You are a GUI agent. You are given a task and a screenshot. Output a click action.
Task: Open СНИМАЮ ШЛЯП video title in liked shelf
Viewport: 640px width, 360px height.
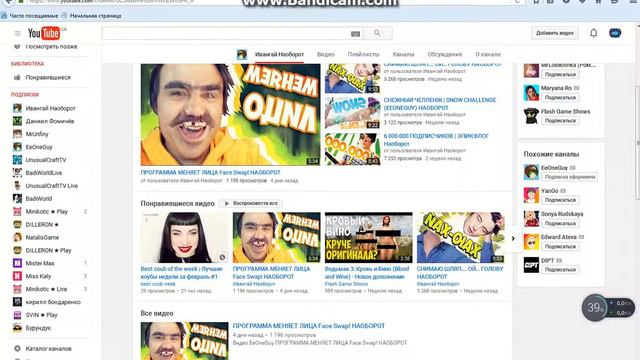[x=460, y=273]
